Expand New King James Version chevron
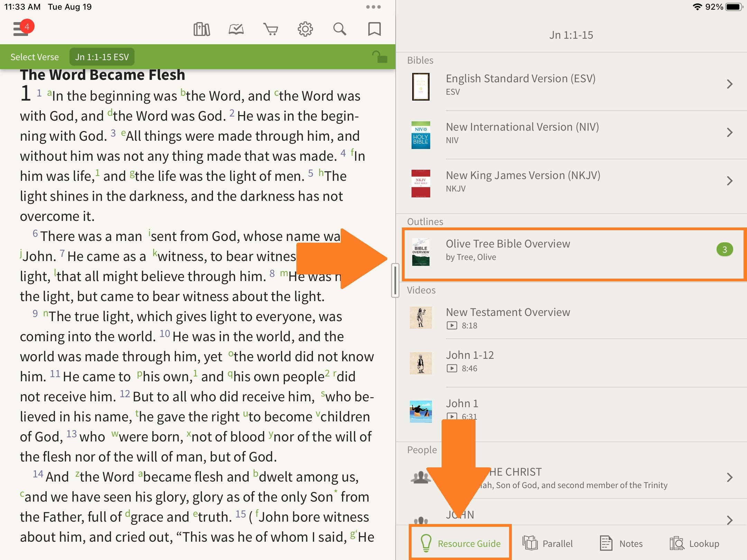The image size is (747, 560). 729,181
